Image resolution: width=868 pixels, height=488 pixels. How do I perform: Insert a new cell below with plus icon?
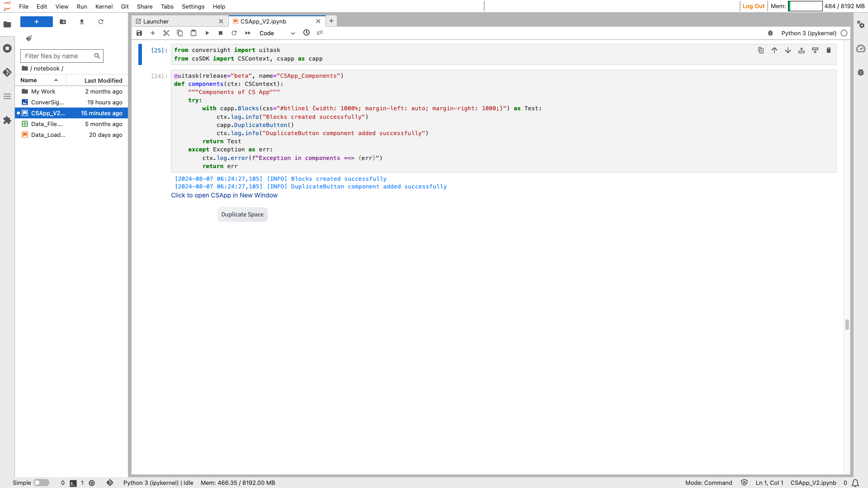click(x=153, y=33)
